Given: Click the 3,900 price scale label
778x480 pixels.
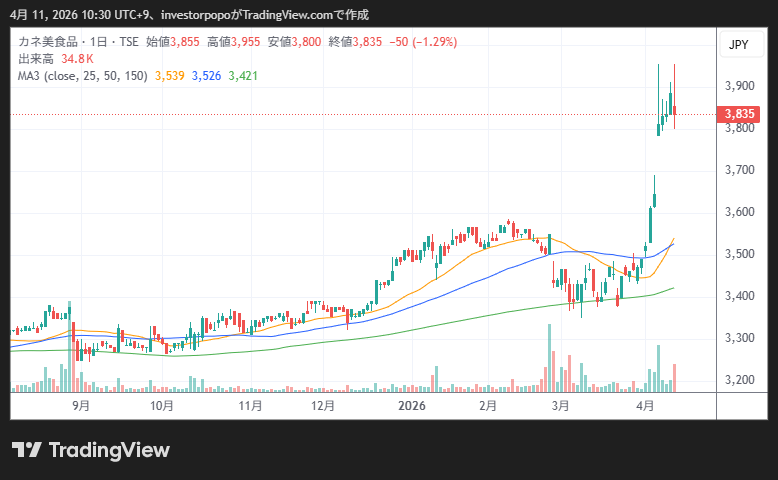Looking at the screenshot, I should coord(738,86).
